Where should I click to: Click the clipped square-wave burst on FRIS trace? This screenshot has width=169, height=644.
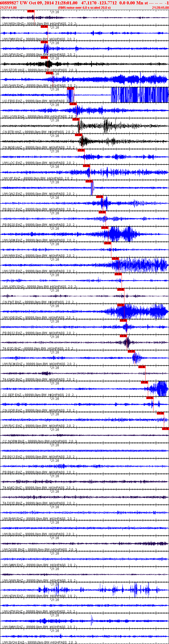point(140,95)
